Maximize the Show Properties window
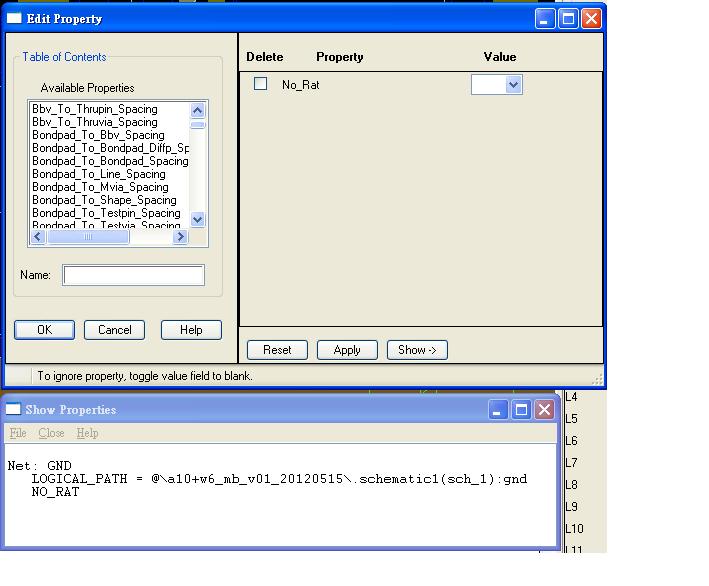The height and width of the screenshot is (586, 709). pos(521,410)
